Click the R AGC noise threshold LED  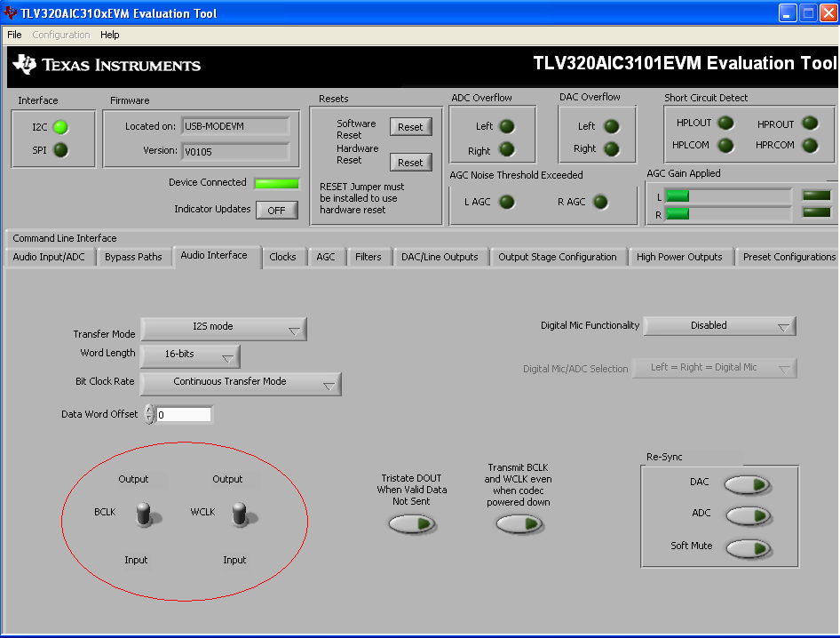600,202
